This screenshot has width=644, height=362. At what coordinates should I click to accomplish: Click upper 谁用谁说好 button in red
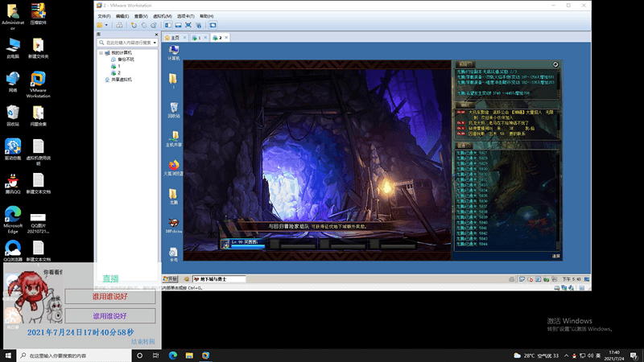tap(110, 296)
